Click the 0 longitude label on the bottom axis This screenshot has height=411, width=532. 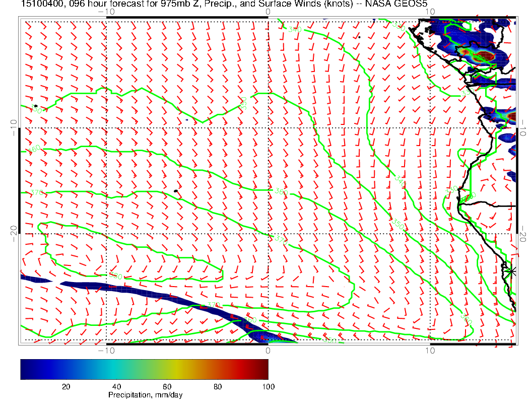pyautogui.click(x=268, y=350)
